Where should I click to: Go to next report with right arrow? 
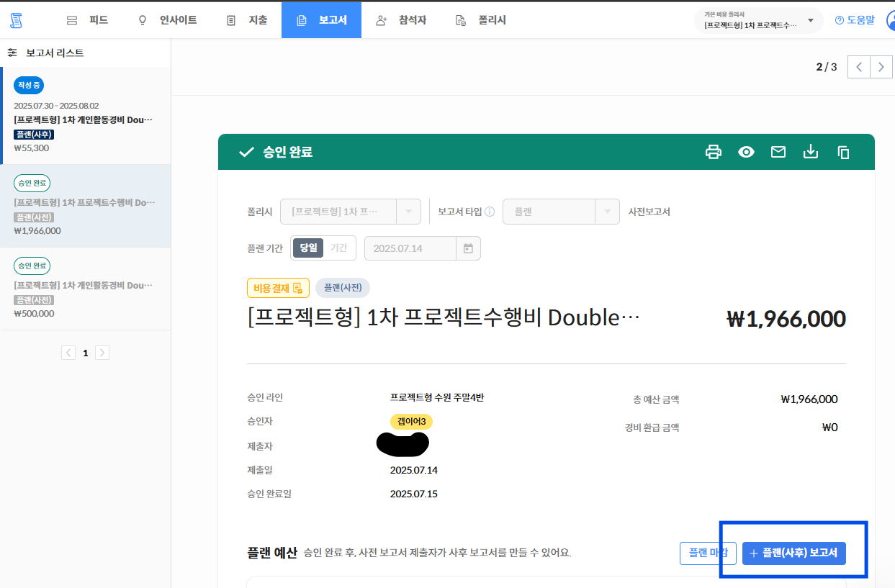(x=881, y=67)
